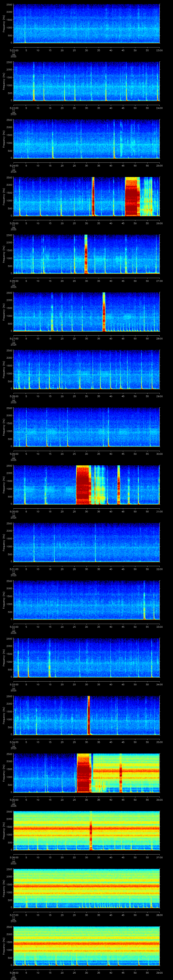Click the 2500 frequency tick on 5:22 panel
This screenshot has height=980, width=173.
(x=9, y=5)
